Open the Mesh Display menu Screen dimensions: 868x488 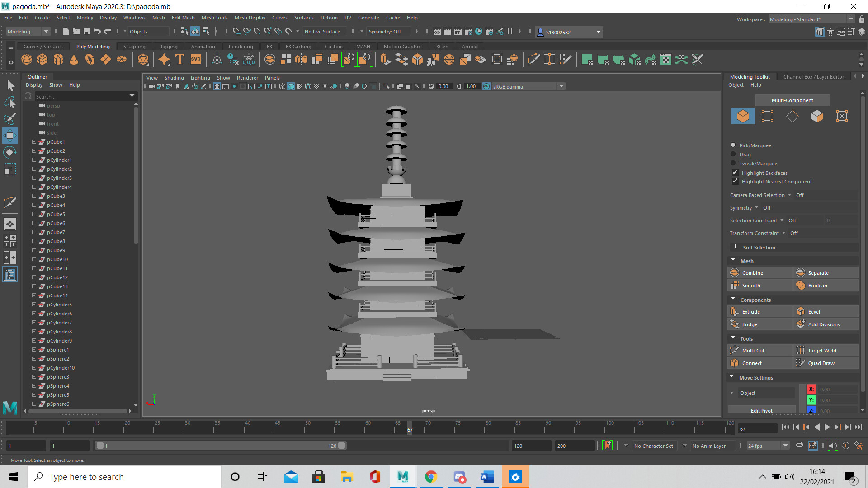(x=250, y=18)
